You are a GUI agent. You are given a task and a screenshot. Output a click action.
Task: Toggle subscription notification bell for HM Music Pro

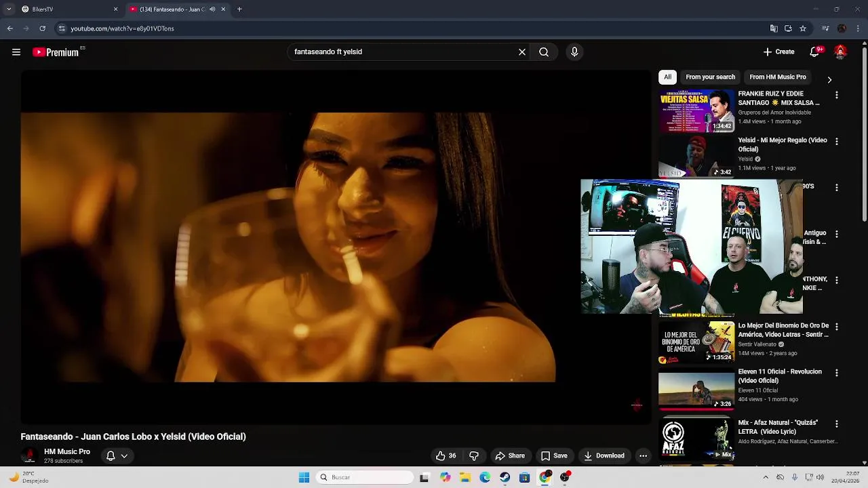pos(111,455)
